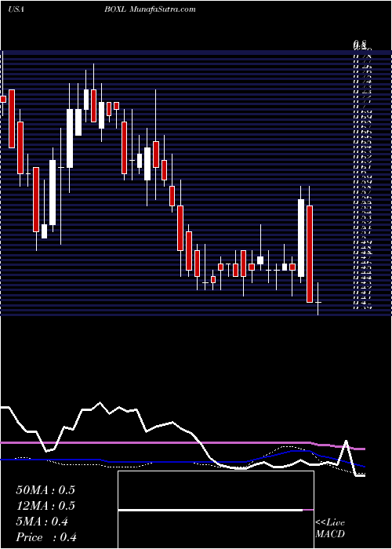Screen dimensions: 392x549
Task: Click the USA label in the header
Action: point(16,9)
